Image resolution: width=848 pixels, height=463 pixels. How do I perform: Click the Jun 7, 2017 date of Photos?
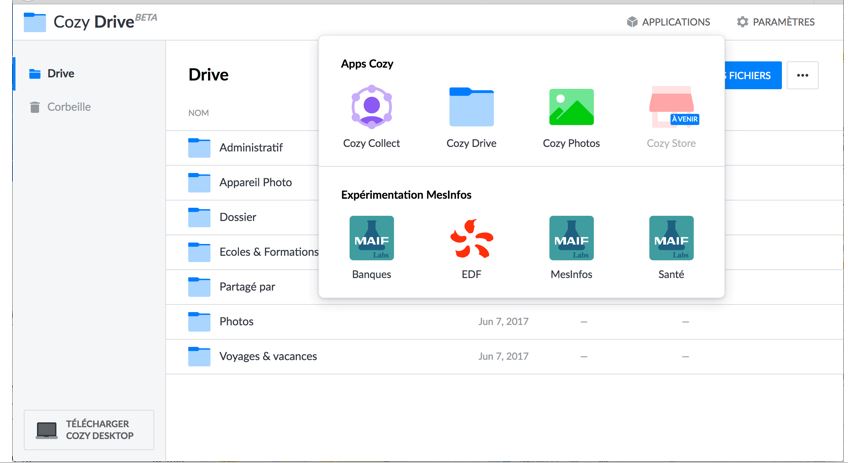pos(503,321)
